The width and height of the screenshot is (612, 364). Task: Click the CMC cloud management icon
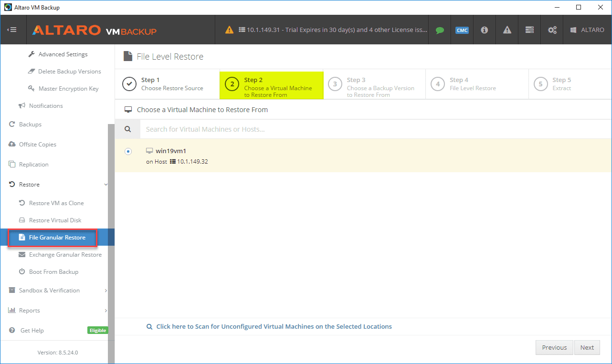[x=462, y=30]
